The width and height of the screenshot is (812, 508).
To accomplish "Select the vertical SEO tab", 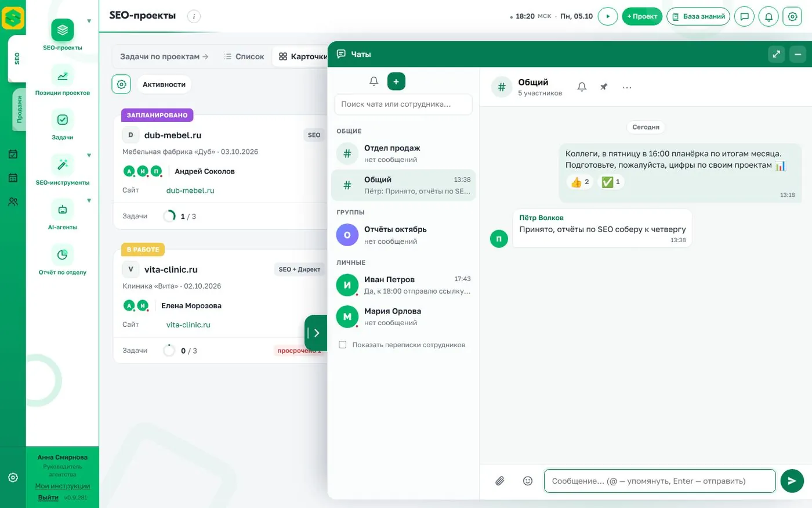I will 17,59.
